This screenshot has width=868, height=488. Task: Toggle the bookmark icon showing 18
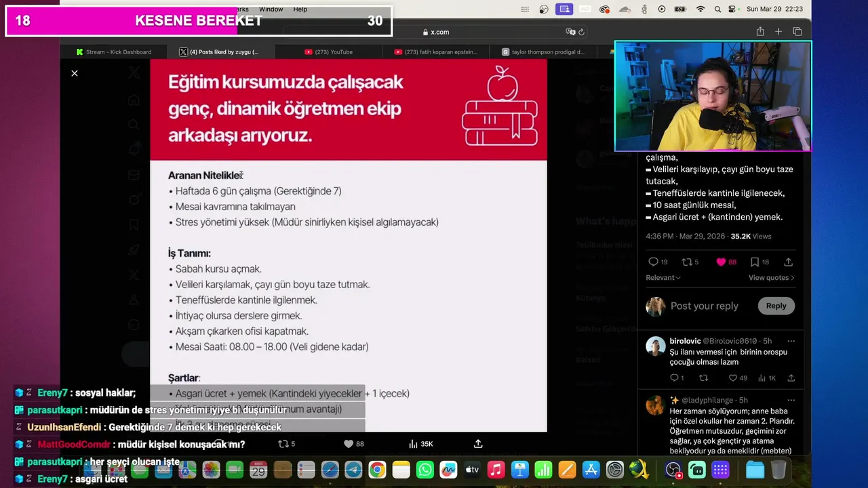[x=759, y=262]
